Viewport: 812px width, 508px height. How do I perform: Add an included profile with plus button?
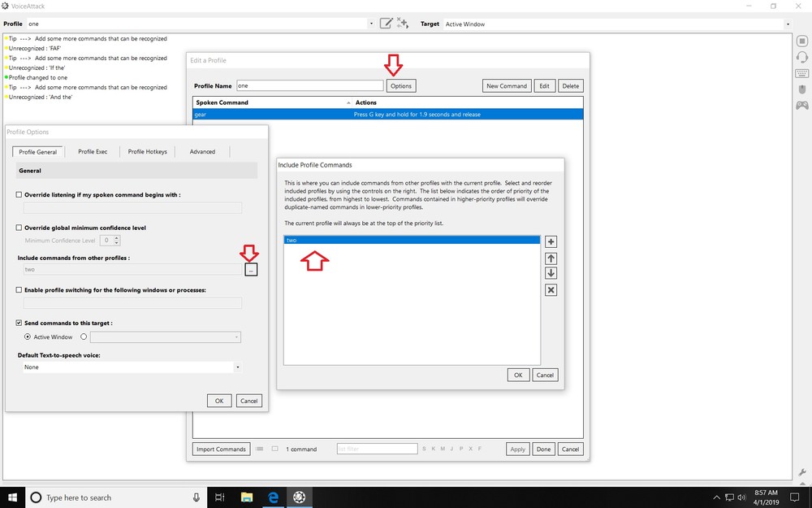click(x=551, y=241)
